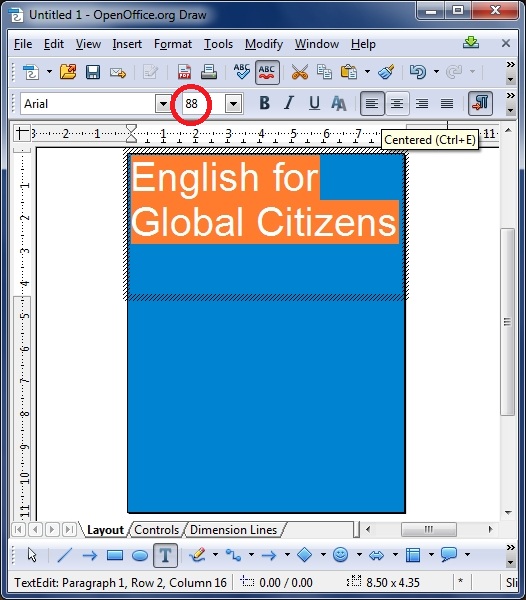Click the font size field showing 88
The image size is (526, 600).
(x=203, y=104)
